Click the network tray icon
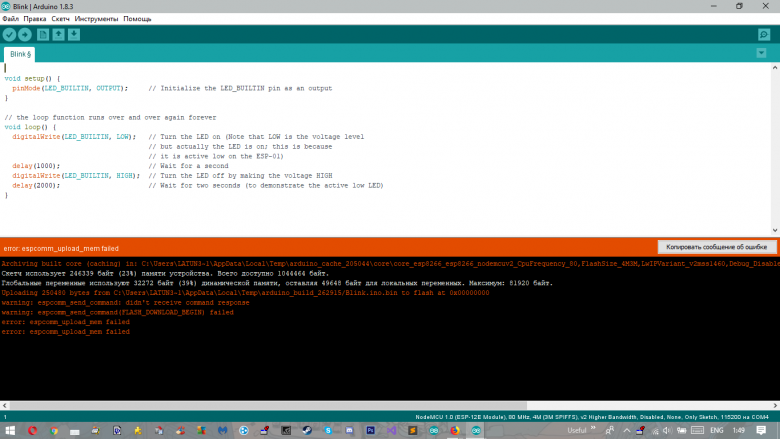 point(655,431)
